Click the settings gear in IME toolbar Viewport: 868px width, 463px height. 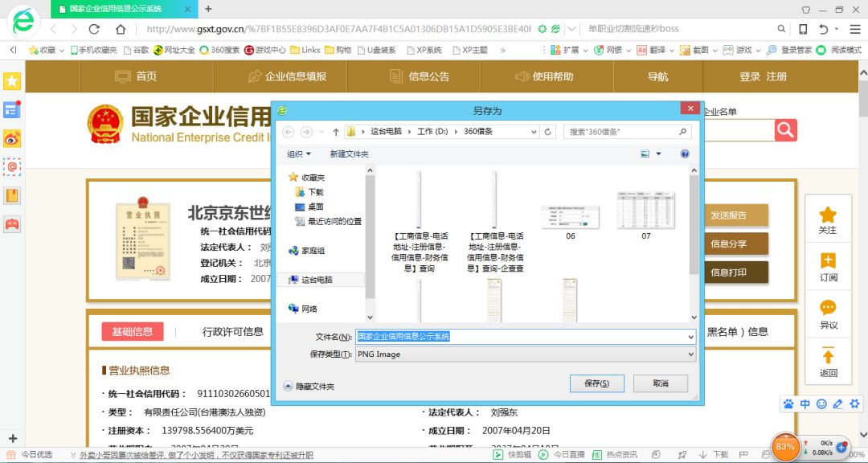(854, 404)
